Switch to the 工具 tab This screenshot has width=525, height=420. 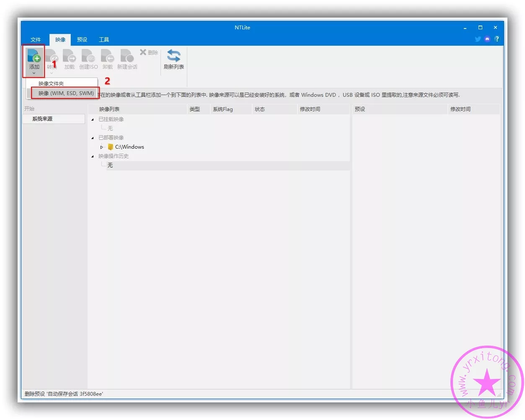tap(104, 40)
